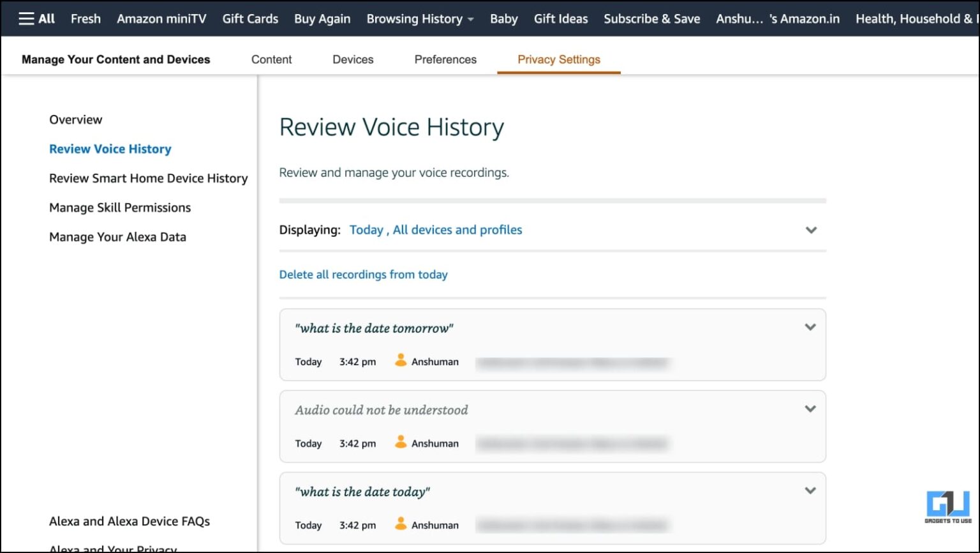The width and height of the screenshot is (980, 553).
Task: Go to Manage Skill Permissions
Action: tap(120, 208)
